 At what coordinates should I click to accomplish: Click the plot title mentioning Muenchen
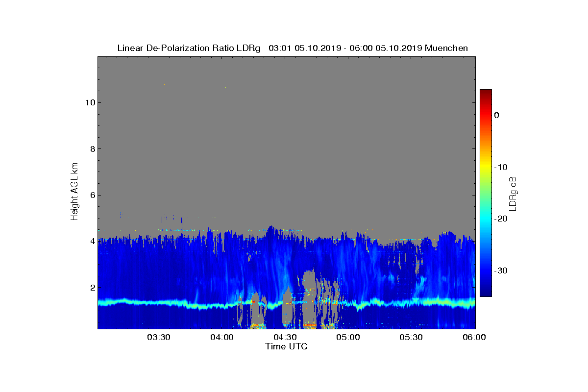click(x=293, y=48)
